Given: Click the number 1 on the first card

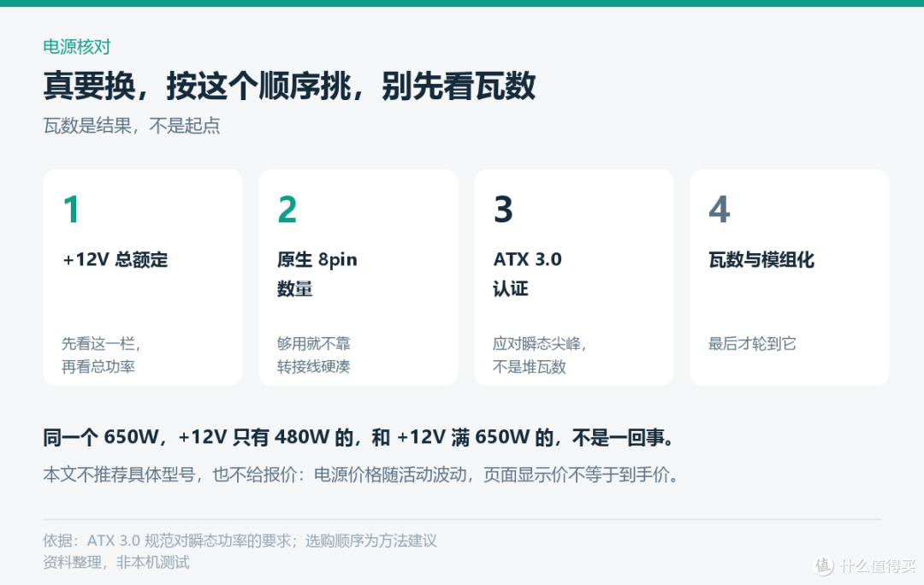Looking at the screenshot, I should coord(71,210).
